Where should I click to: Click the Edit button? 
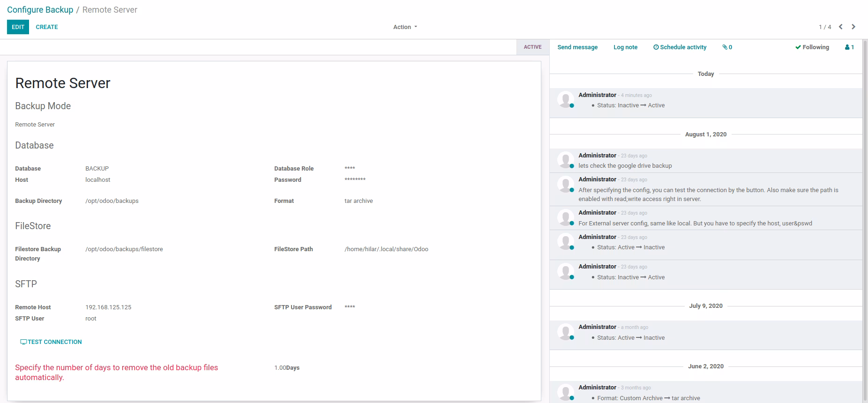coord(18,27)
